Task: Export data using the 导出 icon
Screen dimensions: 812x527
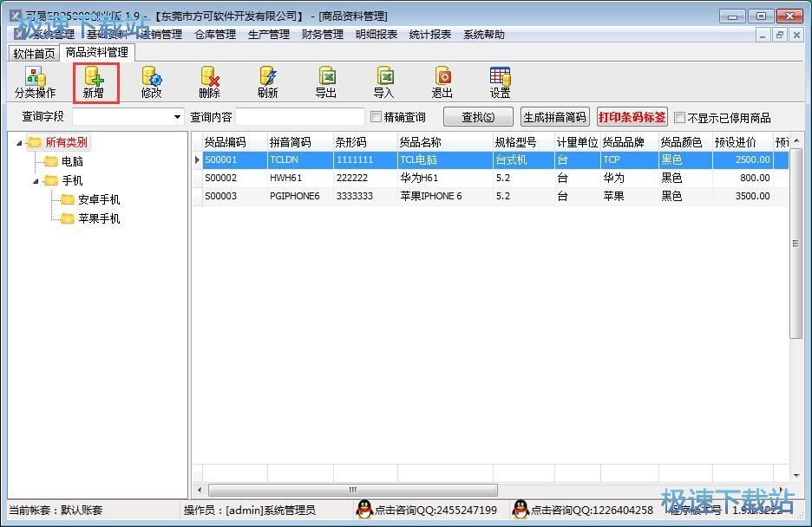Action: point(326,82)
